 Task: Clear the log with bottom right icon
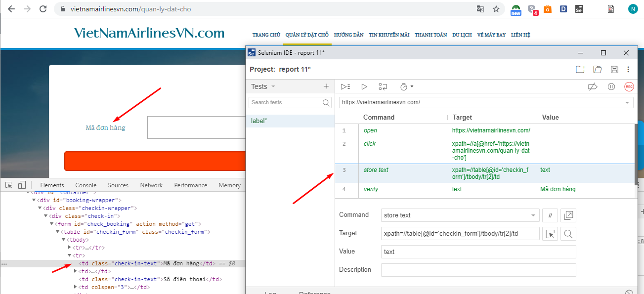(x=629, y=293)
